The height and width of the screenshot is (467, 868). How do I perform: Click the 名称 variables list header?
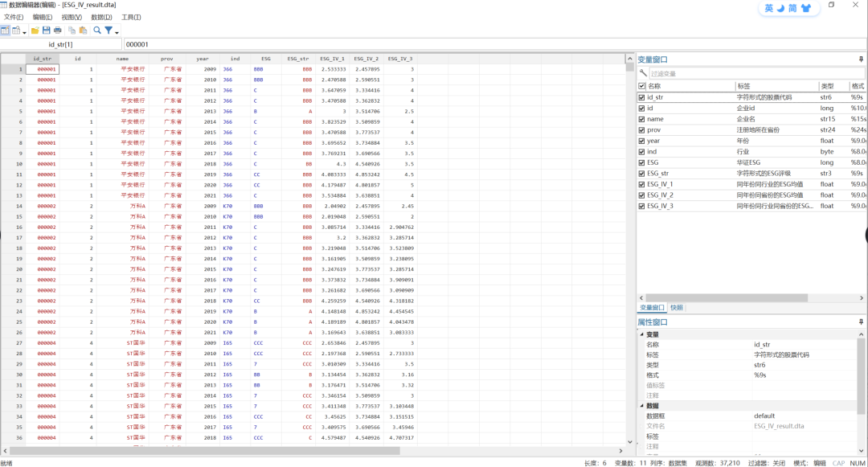pos(690,86)
